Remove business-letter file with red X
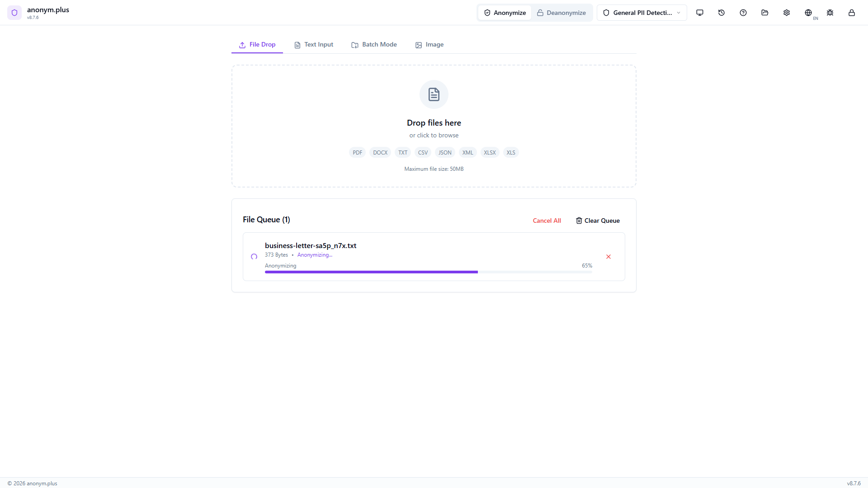 pyautogui.click(x=609, y=257)
